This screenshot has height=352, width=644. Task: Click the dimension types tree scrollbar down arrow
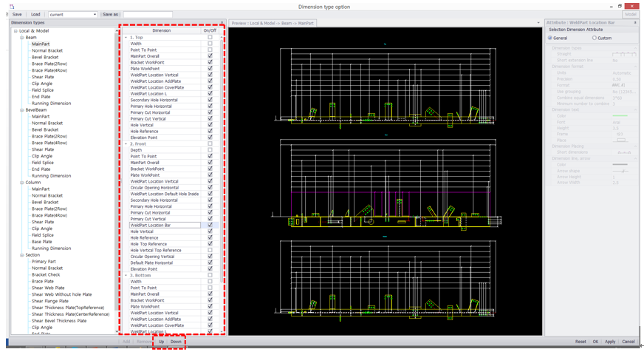point(117,331)
